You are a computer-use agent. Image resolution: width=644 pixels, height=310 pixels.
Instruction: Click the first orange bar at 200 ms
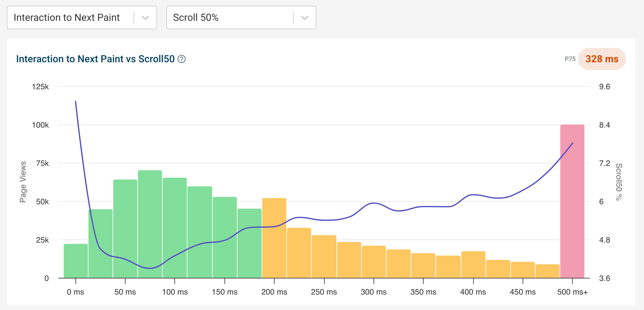tap(274, 238)
